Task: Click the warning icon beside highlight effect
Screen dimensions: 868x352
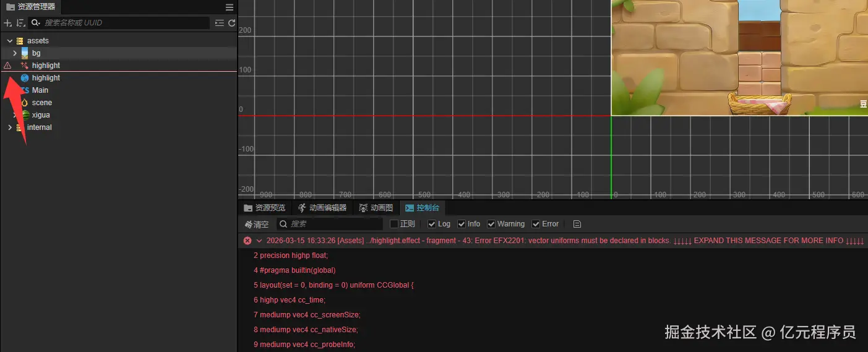Action: 7,66
